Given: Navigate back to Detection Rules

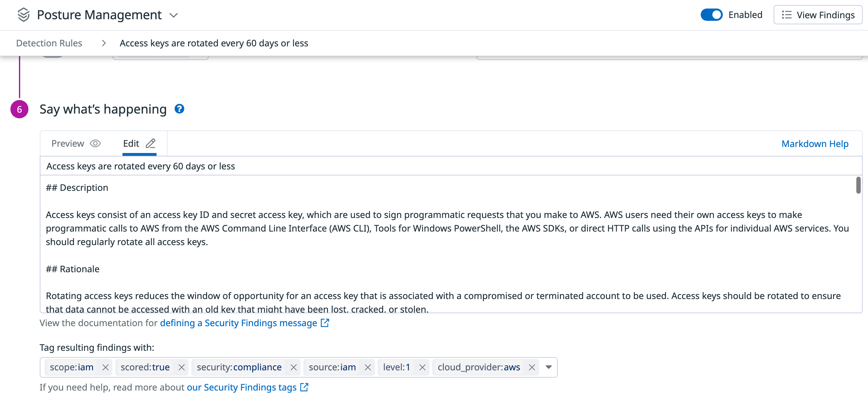Looking at the screenshot, I should pos(49,43).
